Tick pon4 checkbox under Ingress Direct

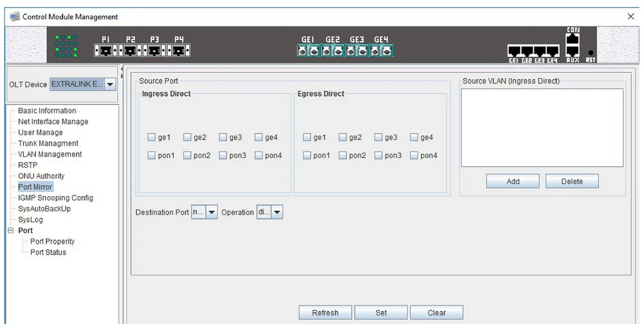(x=258, y=155)
